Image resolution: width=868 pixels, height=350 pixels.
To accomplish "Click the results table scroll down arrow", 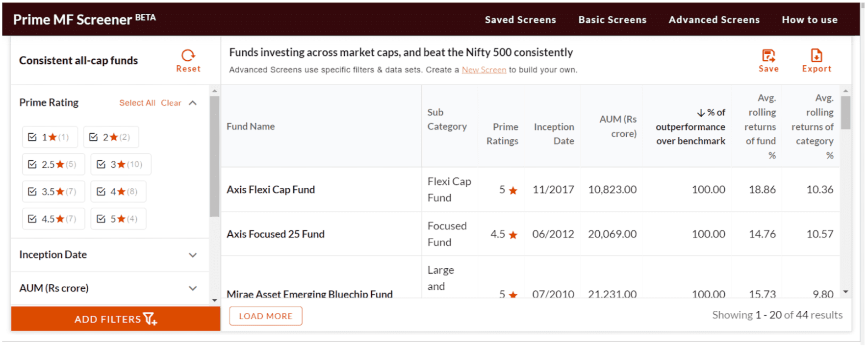I will pos(845,292).
